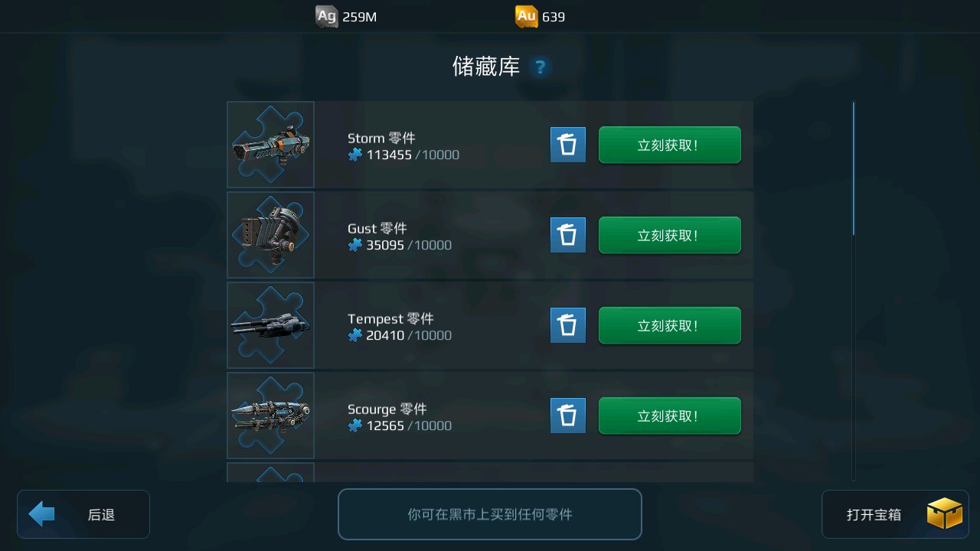Claim Scourge with 立刻获取 button
Viewport: 980px width, 551px height.
pos(670,416)
